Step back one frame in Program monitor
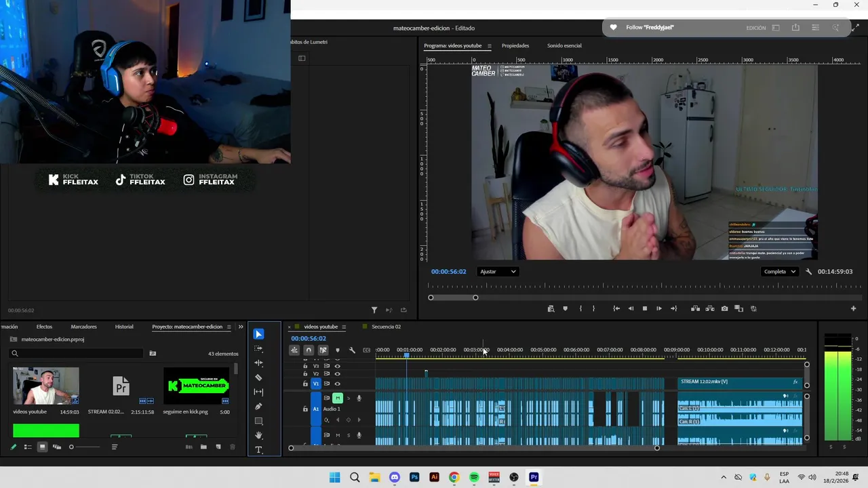Viewport: 868px width, 488px height. tap(631, 308)
